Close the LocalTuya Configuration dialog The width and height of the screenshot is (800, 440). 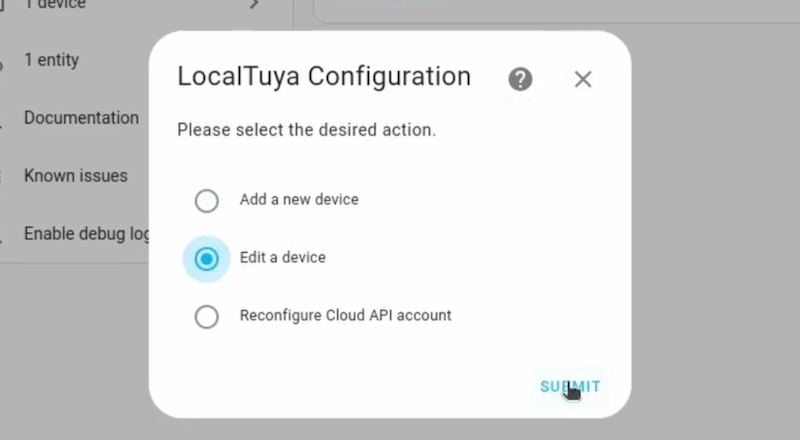pos(583,80)
